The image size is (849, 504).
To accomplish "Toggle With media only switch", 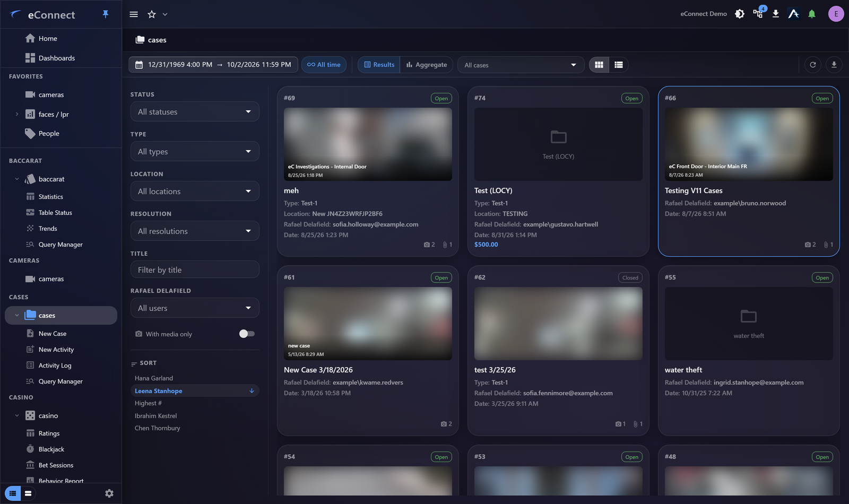I will [247, 334].
